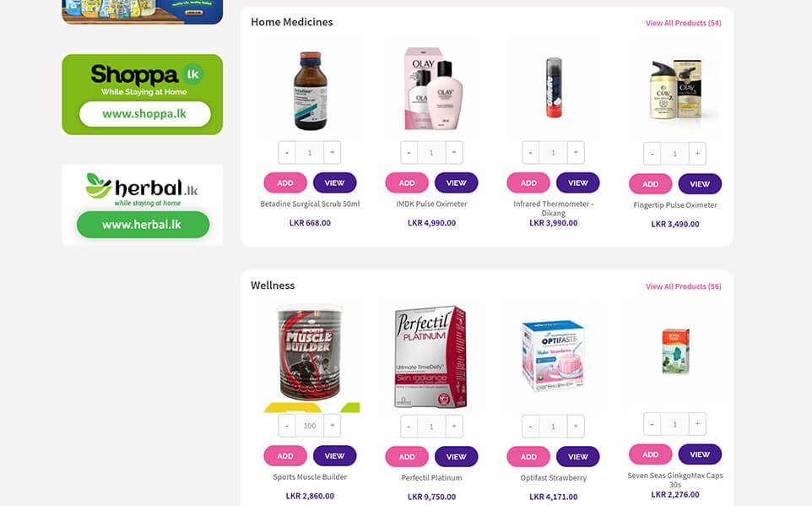This screenshot has height=506, width=812.
Task: Add Fingertip Pulse Oximeter to cart
Action: (651, 184)
